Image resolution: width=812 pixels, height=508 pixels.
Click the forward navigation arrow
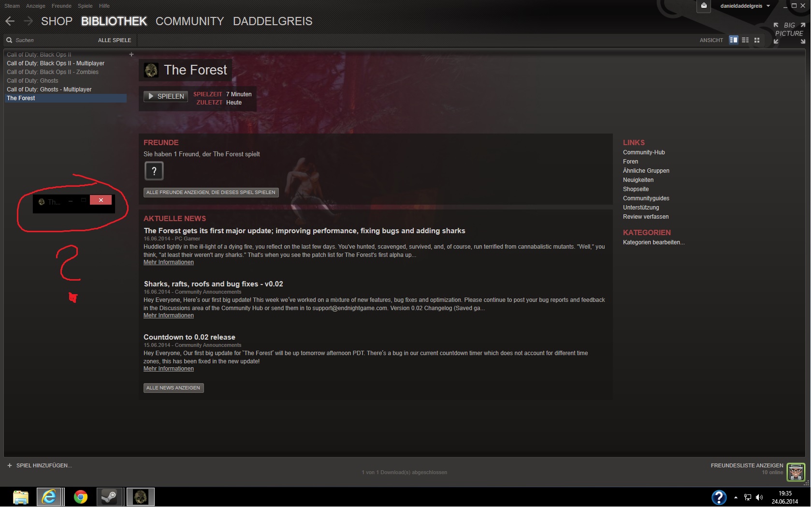pos(28,21)
